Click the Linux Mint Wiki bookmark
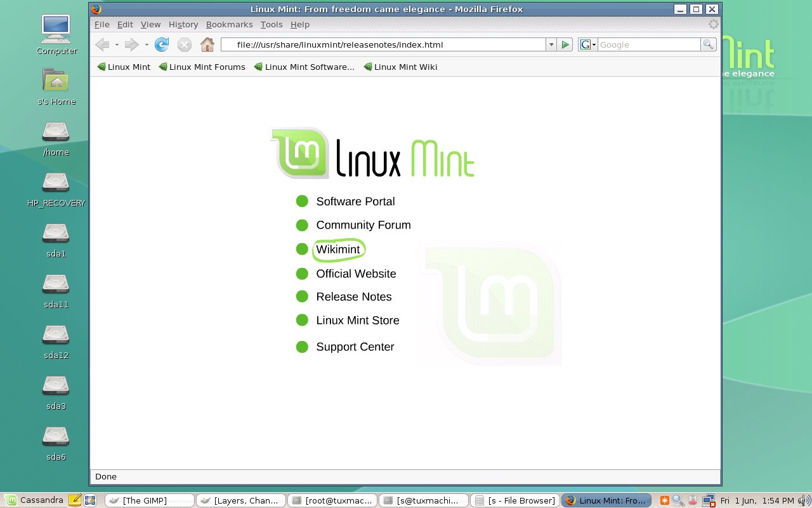The image size is (812, 508). [400, 67]
